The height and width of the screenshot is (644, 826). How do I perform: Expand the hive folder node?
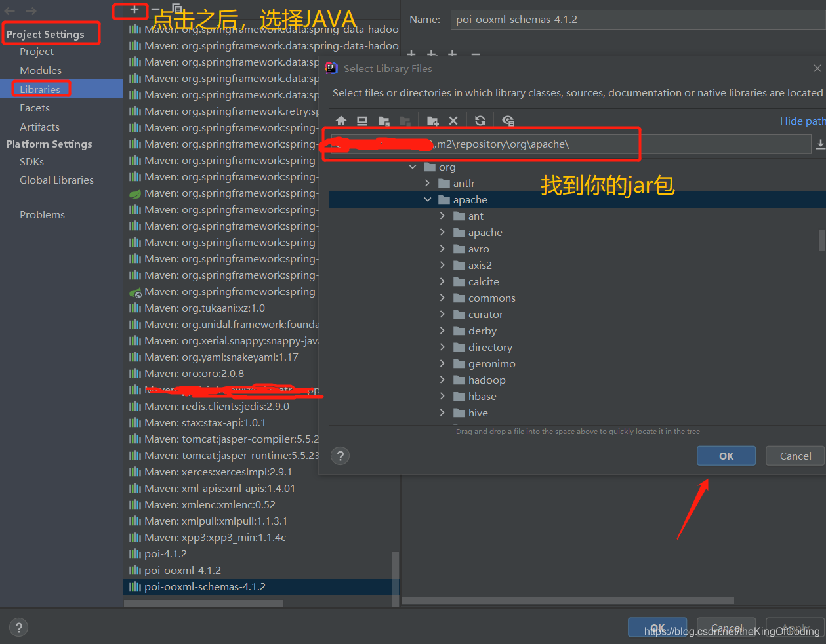click(443, 413)
